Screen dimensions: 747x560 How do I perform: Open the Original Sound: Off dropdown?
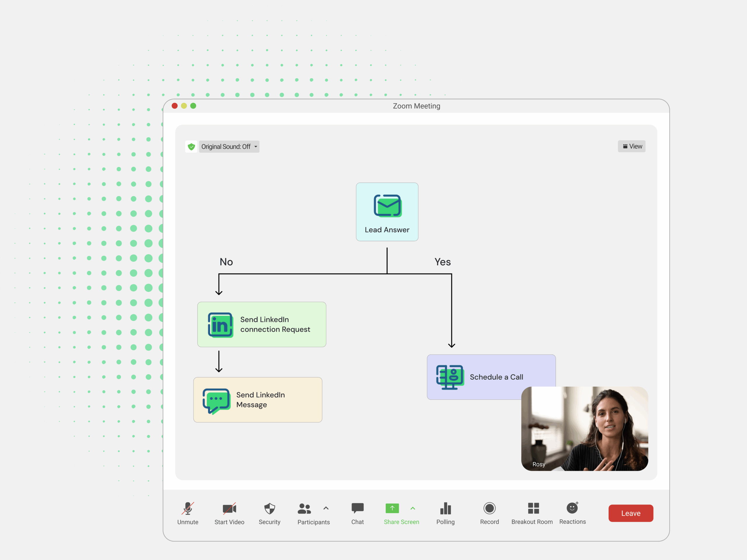(229, 146)
